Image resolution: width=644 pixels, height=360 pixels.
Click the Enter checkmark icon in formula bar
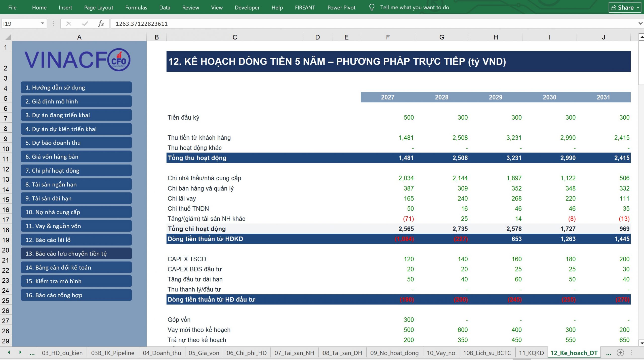click(85, 24)
